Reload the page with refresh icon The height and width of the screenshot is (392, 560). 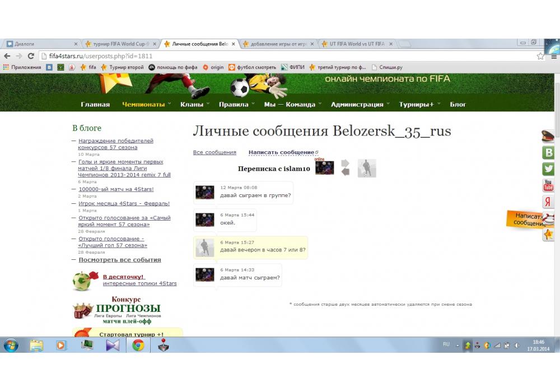[31, 56]
